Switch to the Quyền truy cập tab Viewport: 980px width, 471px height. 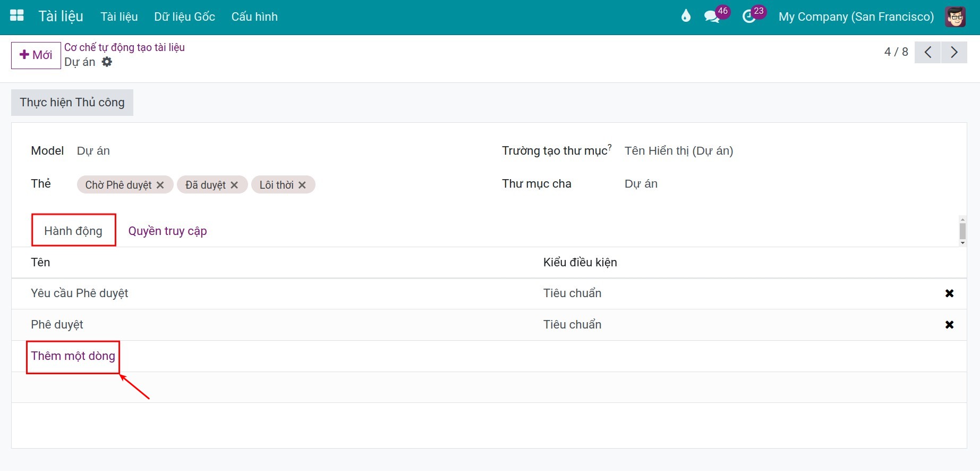pyautogui.click(x=167, y=231)
